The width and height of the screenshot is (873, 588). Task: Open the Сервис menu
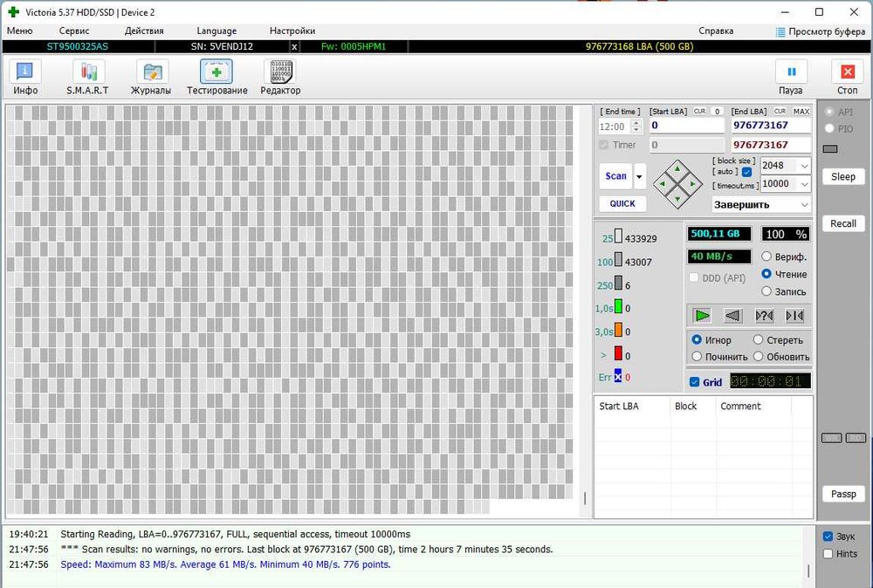coord(74,31)
